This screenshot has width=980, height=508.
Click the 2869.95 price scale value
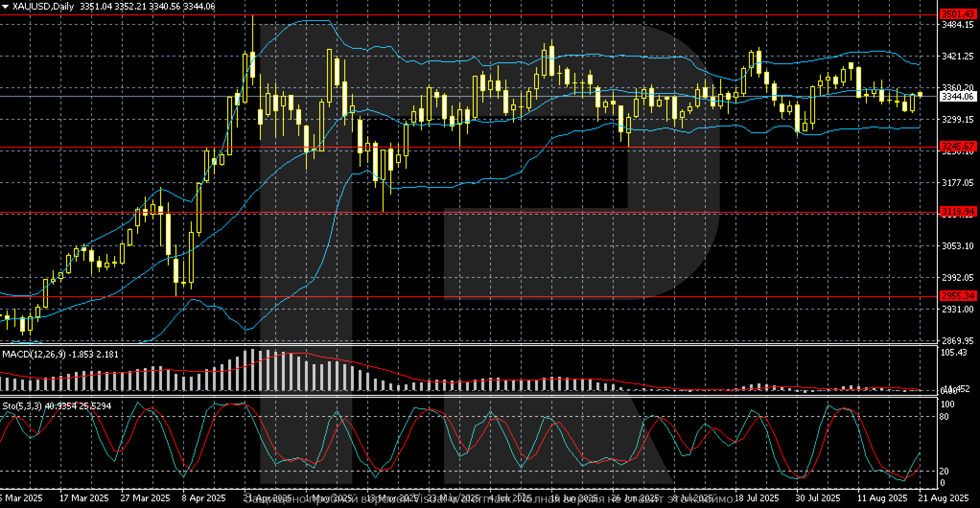[x=958, y=341]
